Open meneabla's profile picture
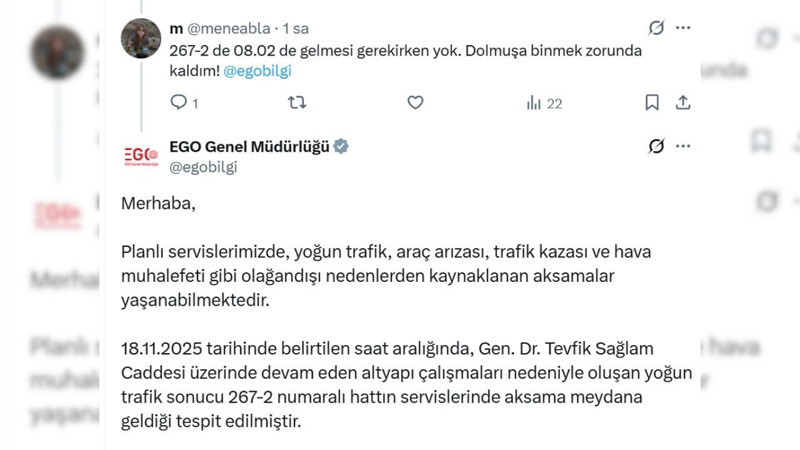Viewport: 800px width, 450px height. coord(140,38)
